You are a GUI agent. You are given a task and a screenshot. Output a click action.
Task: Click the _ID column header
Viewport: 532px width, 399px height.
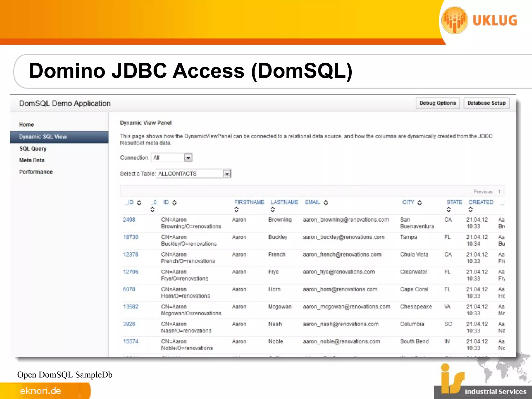pyautogui.click(x=129, y=202)
